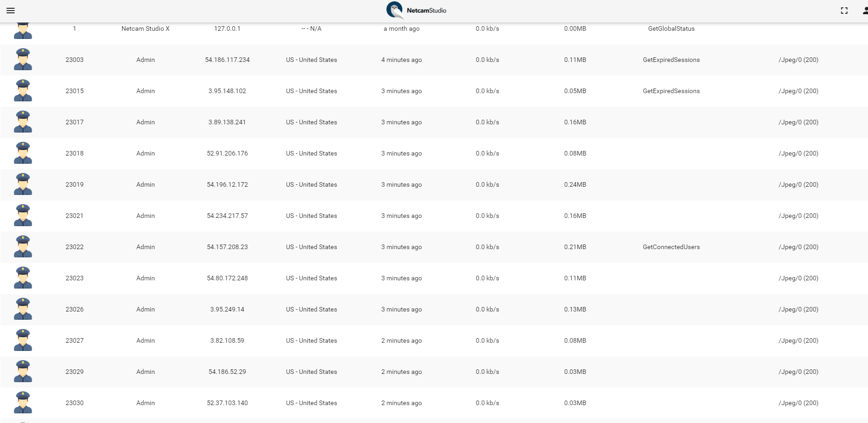Click the 0.21MB data usage value

pos(575,247)
